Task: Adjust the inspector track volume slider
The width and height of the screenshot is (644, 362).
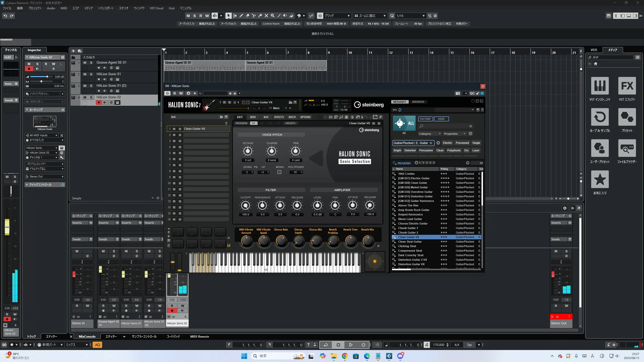Action: pos(47,77)
